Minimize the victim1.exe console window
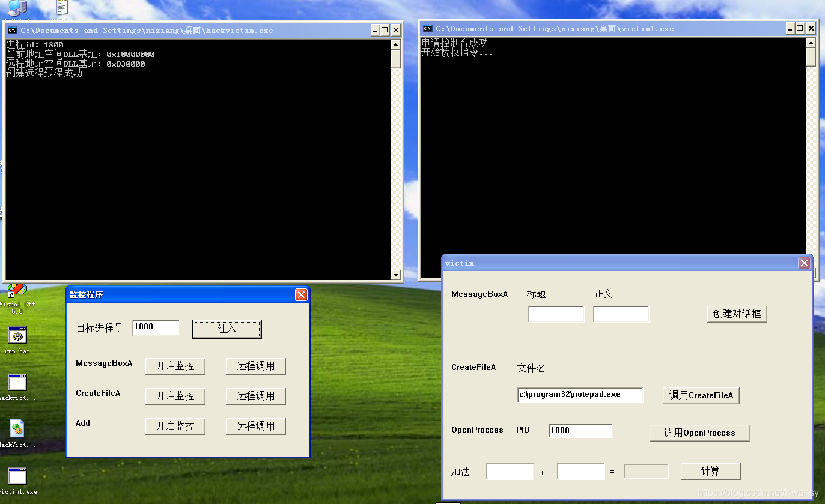Viewport: 825px width, 504px height. [790, 28]
